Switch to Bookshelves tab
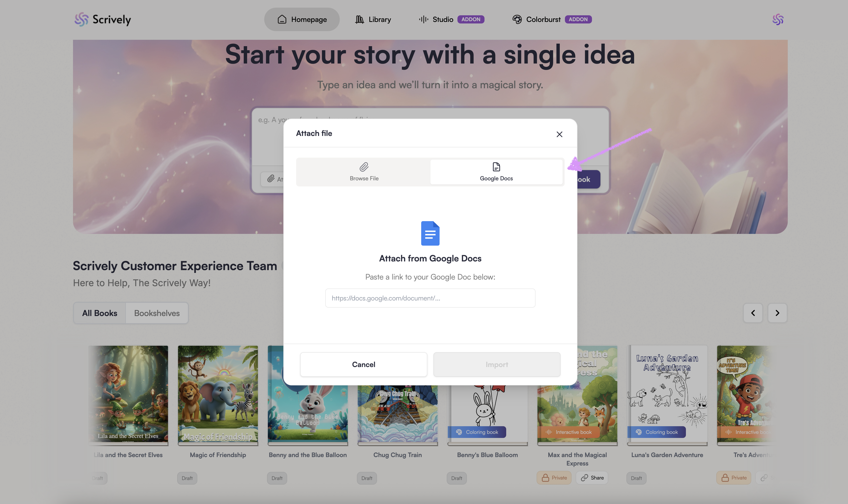The height and width of the screenshot is (504, 848). pyautogui.click(x=157, y=313)
